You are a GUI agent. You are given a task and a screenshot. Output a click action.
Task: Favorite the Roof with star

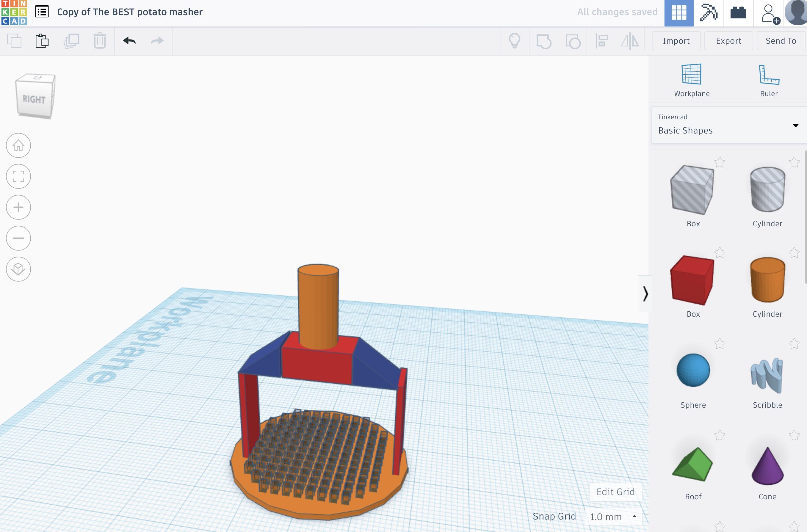coord(720,435)
